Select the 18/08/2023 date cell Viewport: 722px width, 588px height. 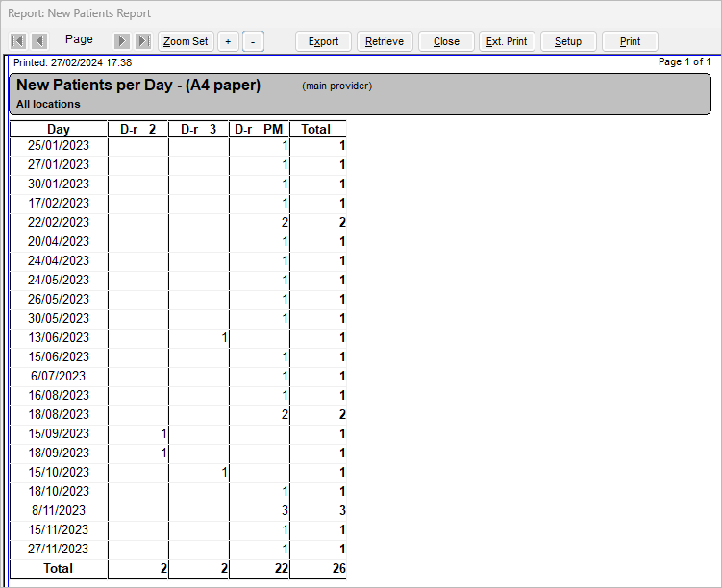coord(59,414)
